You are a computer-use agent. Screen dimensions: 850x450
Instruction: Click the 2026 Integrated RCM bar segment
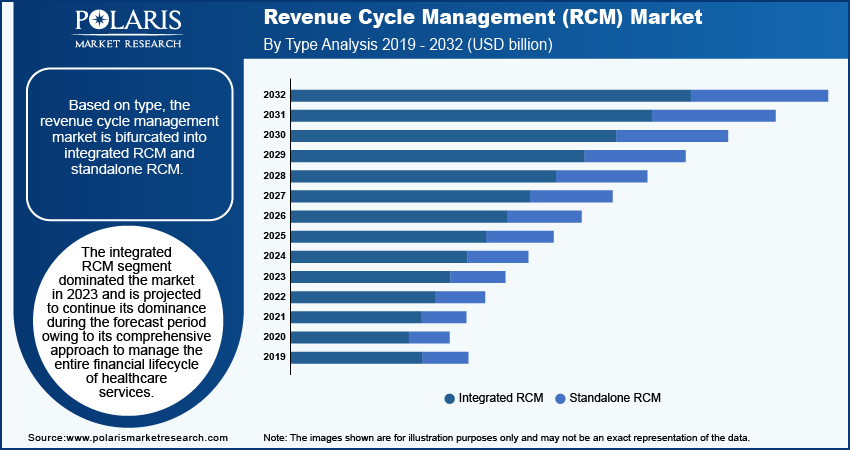click(x=400, y=216)
